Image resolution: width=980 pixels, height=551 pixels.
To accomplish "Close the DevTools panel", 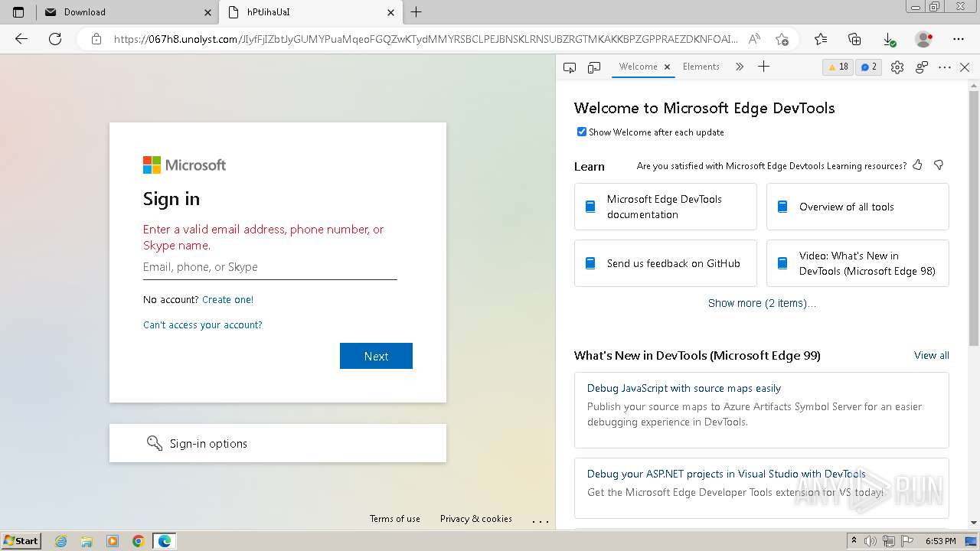I will tap(965, 67).
